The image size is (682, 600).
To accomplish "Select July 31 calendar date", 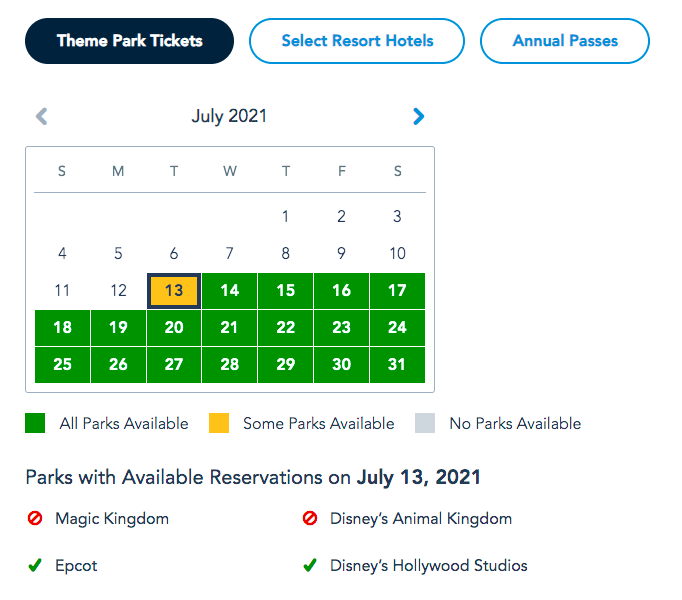I will tap(397, 365).
